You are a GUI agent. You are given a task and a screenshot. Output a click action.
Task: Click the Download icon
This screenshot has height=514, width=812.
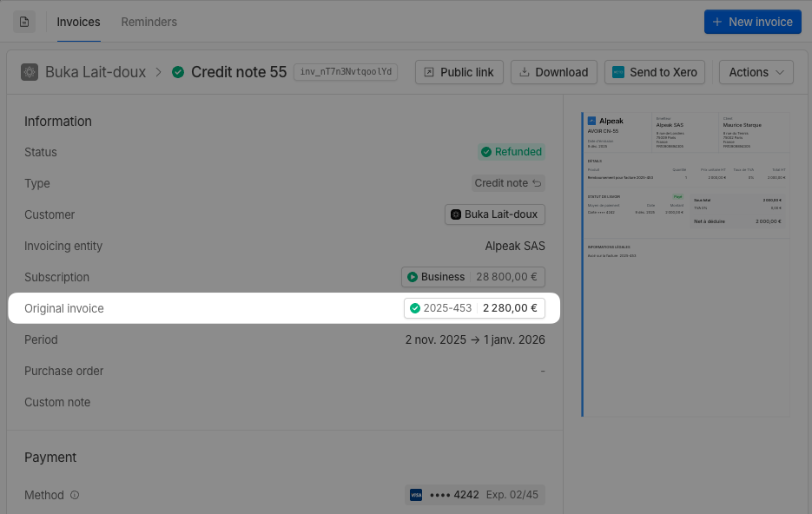[526, 72]
